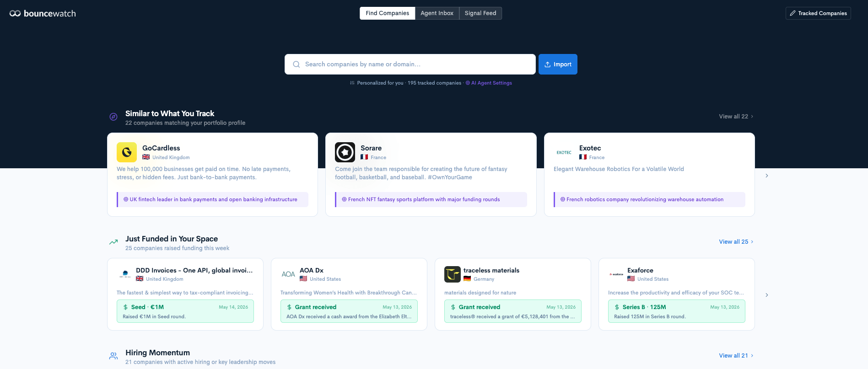This screenshot has width=868, height=369.
Task: Open the Exaforce company name
Action: [640, 270]
